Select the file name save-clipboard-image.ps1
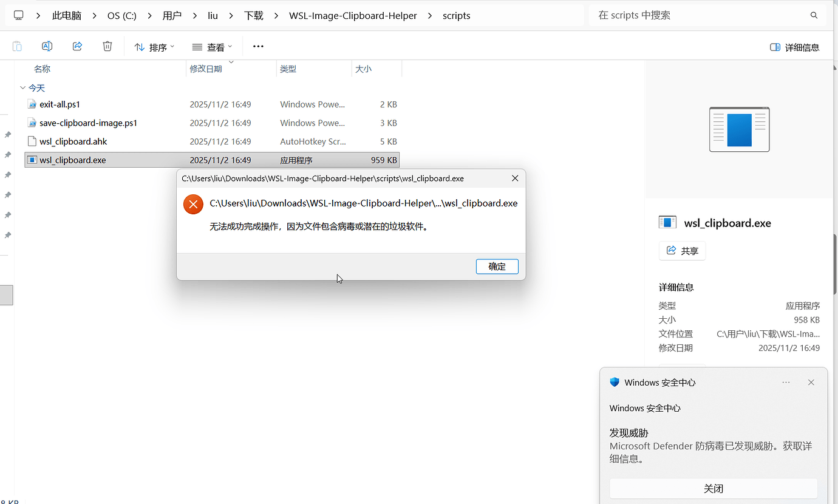Screen dimensions: 838x504 click(88, 123)
